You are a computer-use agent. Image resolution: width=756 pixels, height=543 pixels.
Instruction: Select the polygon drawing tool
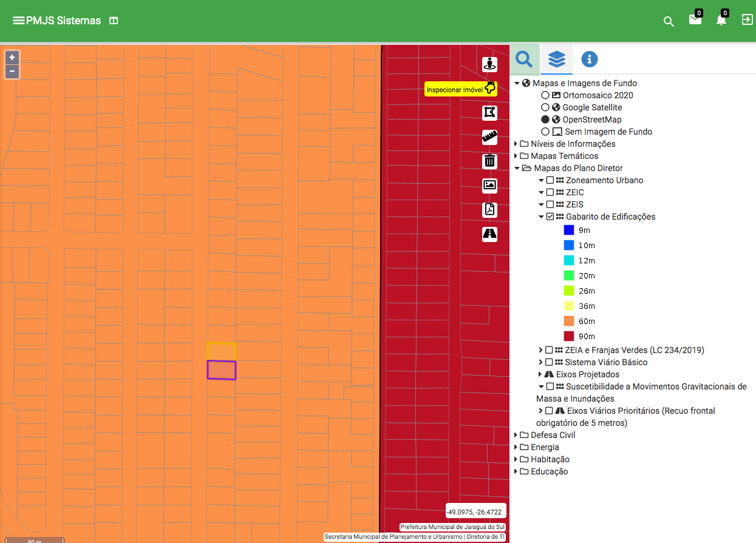[x=489, y=113]
